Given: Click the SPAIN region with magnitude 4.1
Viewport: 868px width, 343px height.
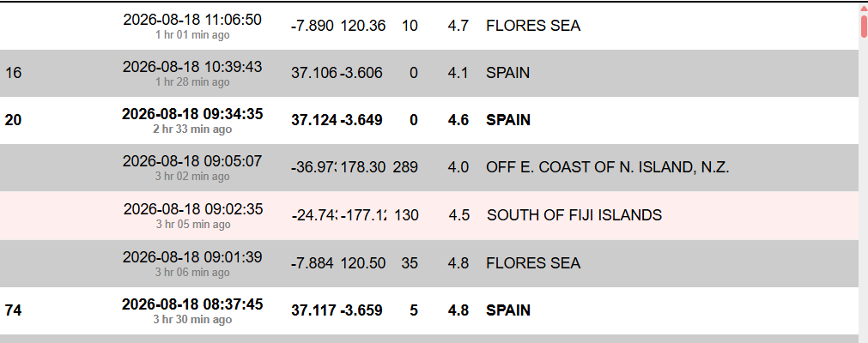Looking at the screenshot, I should pos(507,73).
